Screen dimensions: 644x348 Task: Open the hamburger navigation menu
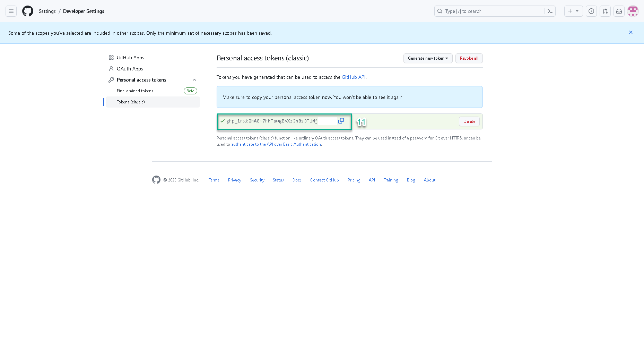[11, 11]
